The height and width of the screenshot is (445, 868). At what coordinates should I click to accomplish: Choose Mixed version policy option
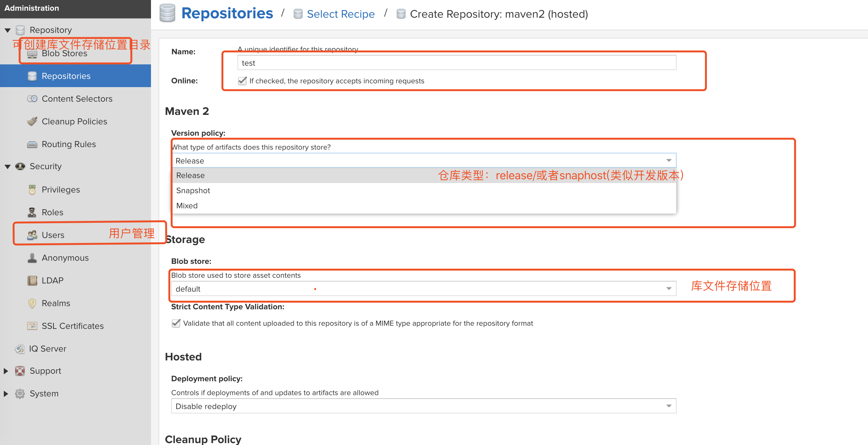[187, 206]
